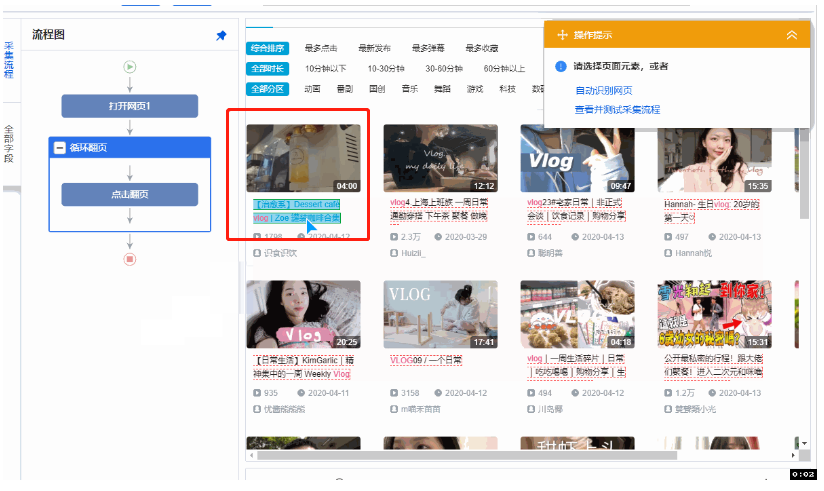
Task: Click the horizontal scrollbar left arrow
Action: (x=251, y=455)
